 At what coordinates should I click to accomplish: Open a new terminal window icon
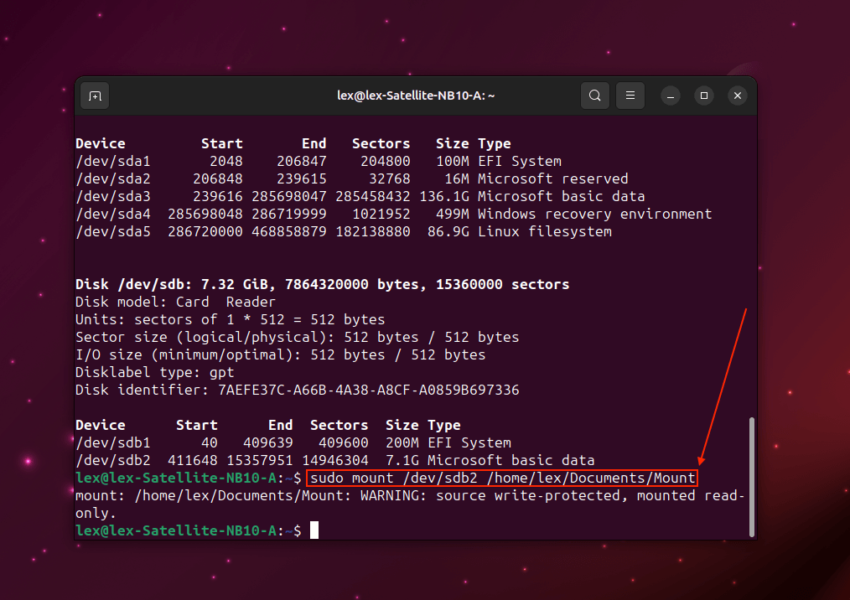(94, 95)
